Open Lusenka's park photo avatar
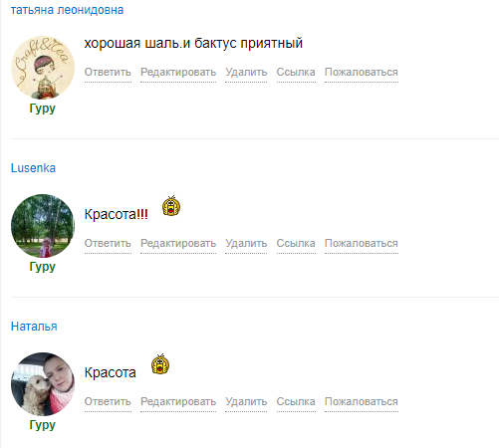Image resolution: width=499 pixels, height=448 pixels. 43,226
